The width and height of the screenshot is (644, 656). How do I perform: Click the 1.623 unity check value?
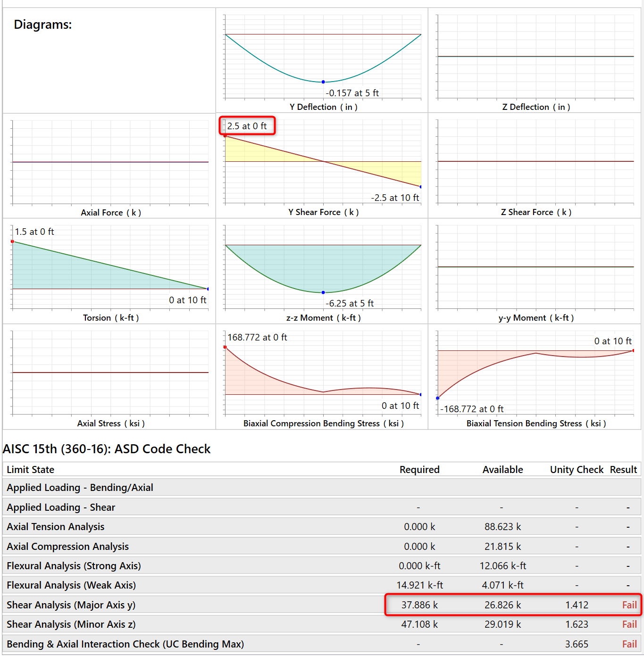pos(577,624)
